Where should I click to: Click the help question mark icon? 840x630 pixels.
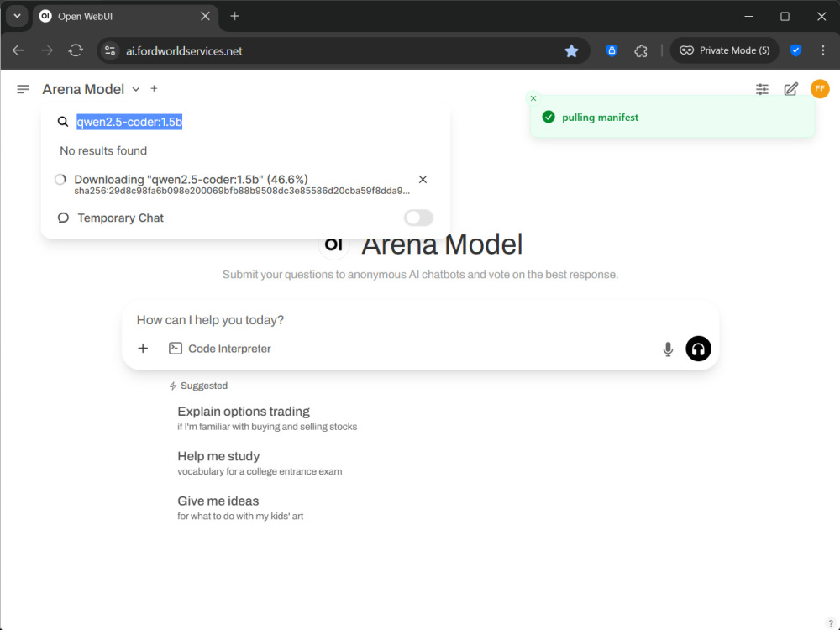[x=831, y=622]
